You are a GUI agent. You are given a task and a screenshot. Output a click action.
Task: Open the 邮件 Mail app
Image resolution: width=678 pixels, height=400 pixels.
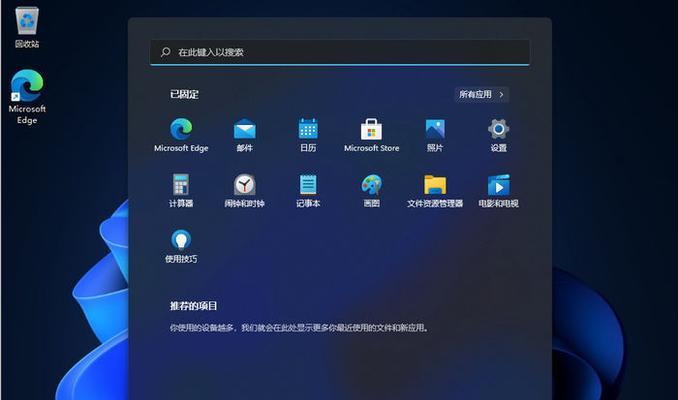click(245, 134)
